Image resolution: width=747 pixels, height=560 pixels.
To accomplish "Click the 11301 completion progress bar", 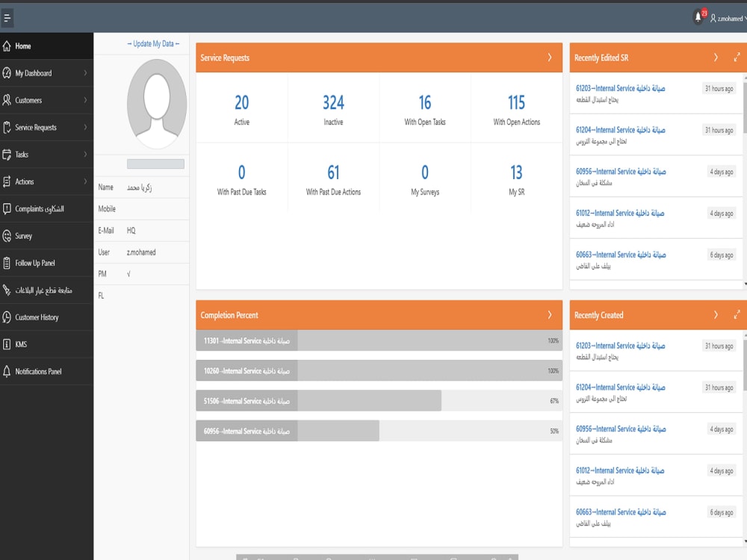I will [x=379, y=340].
